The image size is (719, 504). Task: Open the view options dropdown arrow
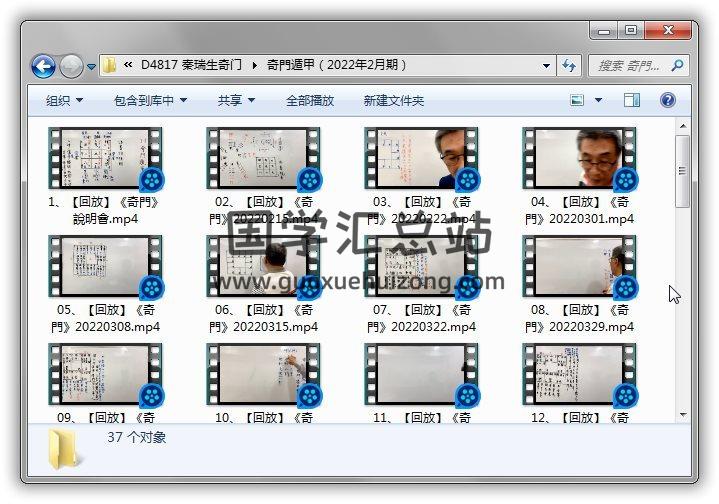[x=598, y=100]
